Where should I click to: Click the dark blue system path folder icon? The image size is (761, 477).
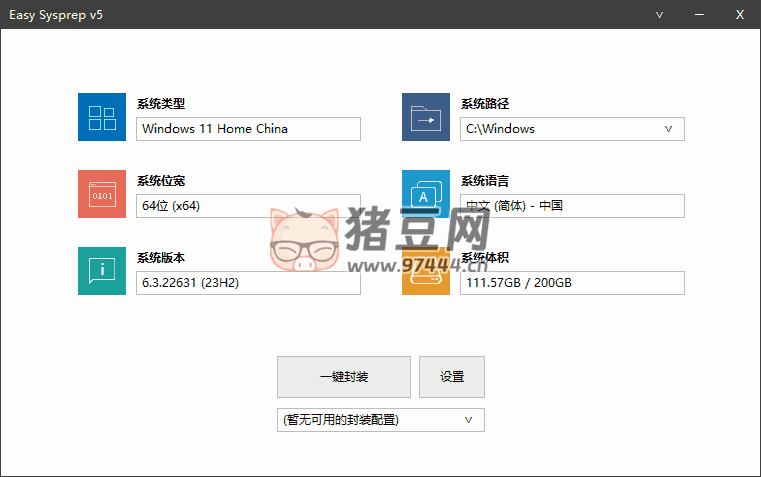[x=426, y=118]
